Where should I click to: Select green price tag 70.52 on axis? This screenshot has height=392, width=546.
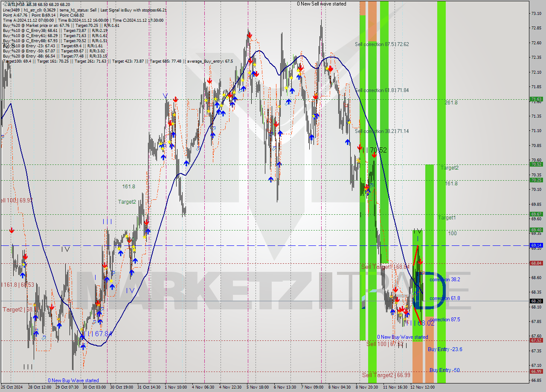click(536, 164)
